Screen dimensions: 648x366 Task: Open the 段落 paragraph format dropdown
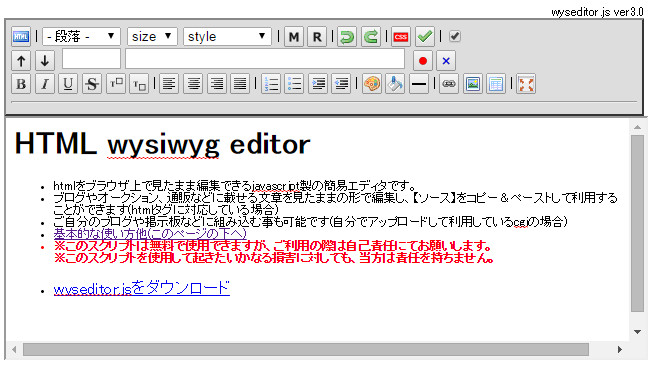pyautogui.click(x=81, y=37)
